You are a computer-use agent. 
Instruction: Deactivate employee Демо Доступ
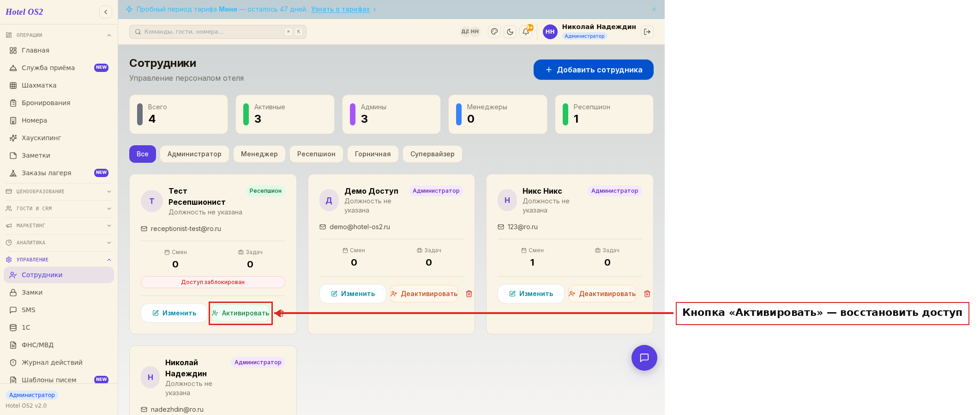[424, 294]
